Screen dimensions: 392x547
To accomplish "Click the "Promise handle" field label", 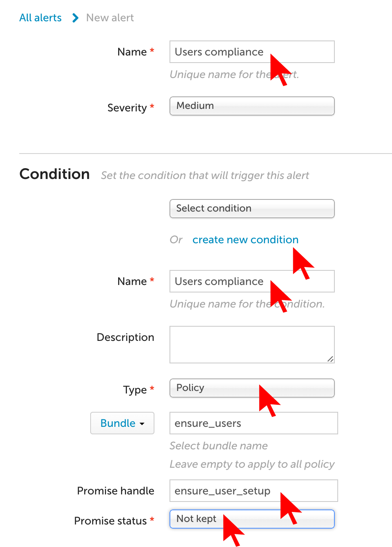I will pyautogui.click(x=116, y=491).
